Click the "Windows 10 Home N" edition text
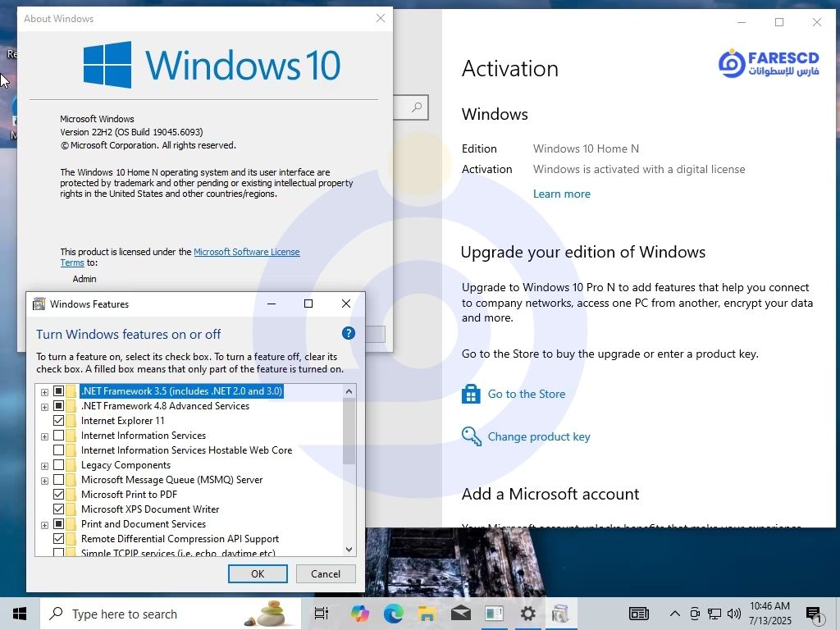 pos(586,148)
